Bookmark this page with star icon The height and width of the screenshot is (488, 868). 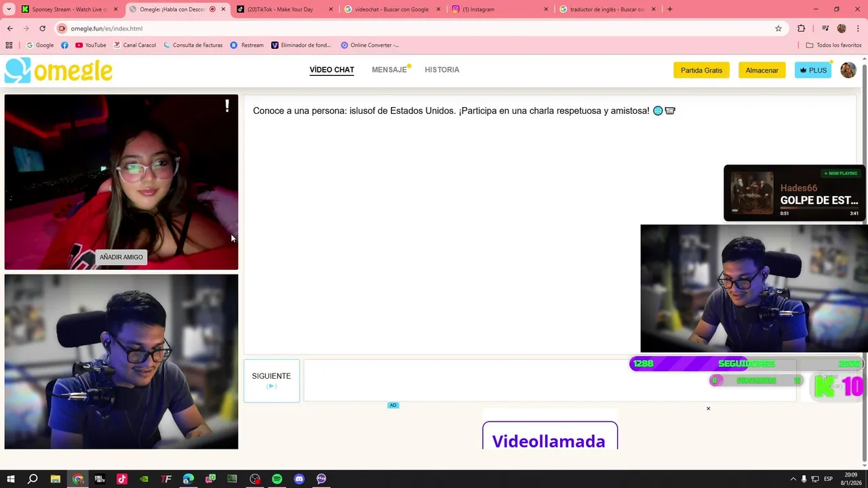(x=778, y=28)
